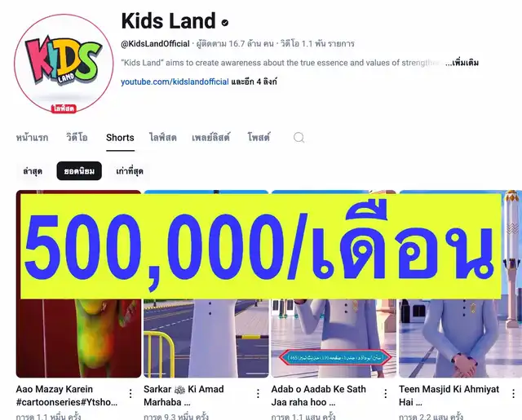Show more links via และอีก 4 ลิงก์
Viewport: 522px width, 420px height.
[254, 82]
